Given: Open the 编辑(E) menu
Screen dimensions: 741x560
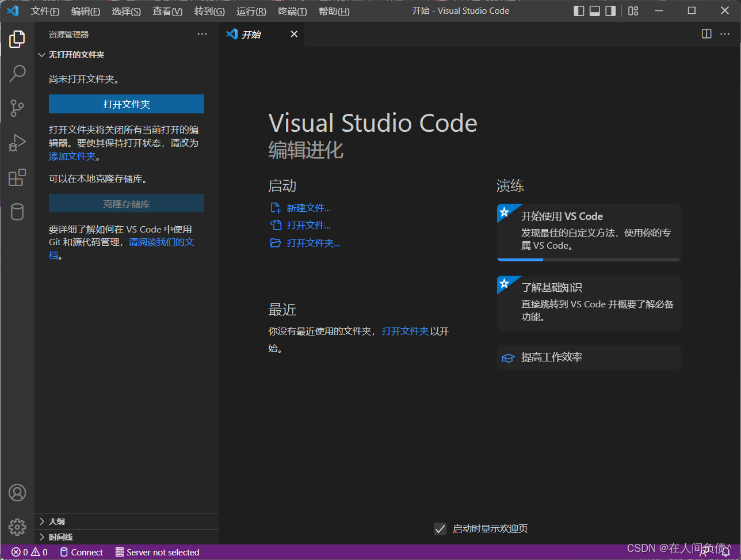Looking at the screenshot, I should [85, 12].
